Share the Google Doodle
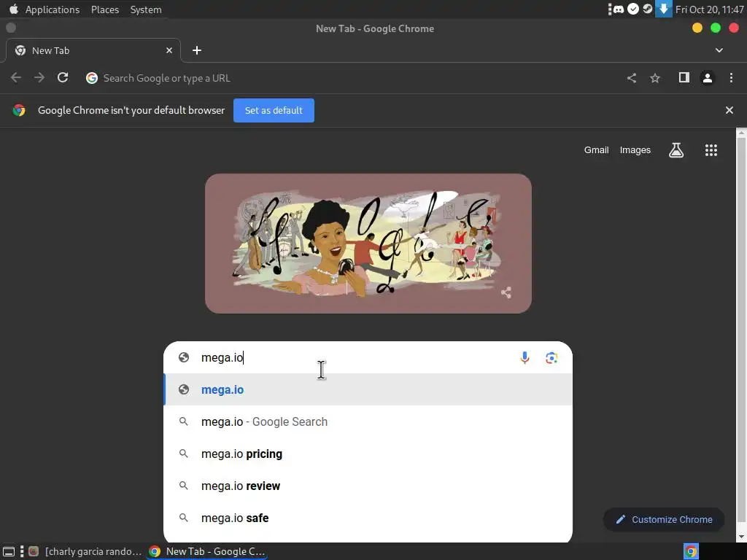The width and height of the screenshot is (747, 560). 506,292
